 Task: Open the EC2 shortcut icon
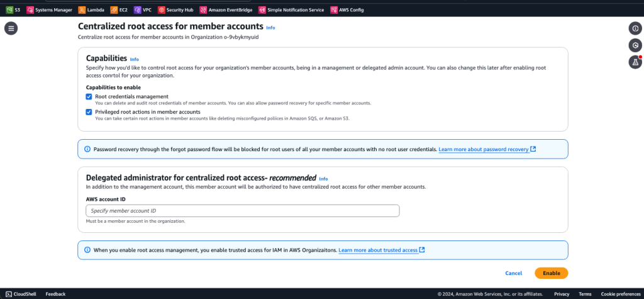[x=113, y=10]
